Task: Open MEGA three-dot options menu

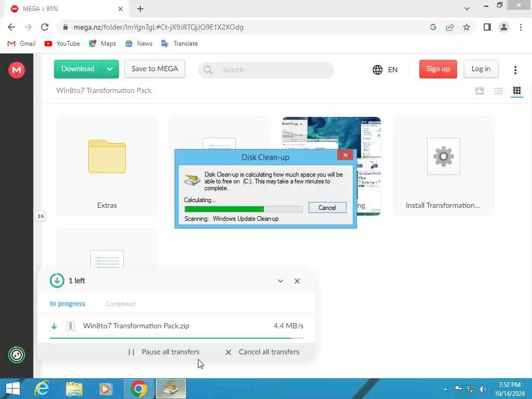Action: [515, 70]
